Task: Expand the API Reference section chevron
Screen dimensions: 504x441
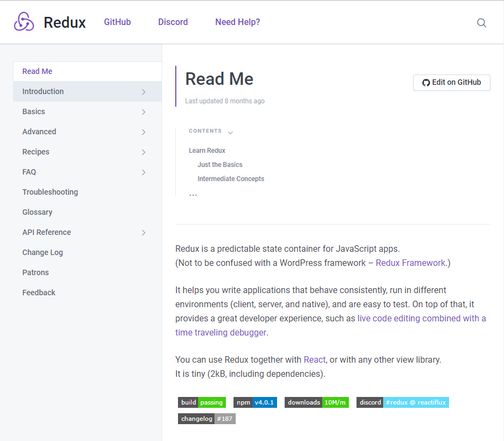Action: point(143,233)
